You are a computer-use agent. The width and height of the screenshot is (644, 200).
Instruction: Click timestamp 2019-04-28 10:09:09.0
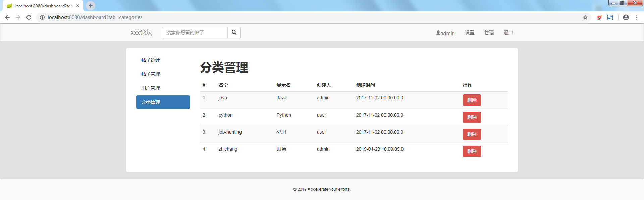coord(380,149)
